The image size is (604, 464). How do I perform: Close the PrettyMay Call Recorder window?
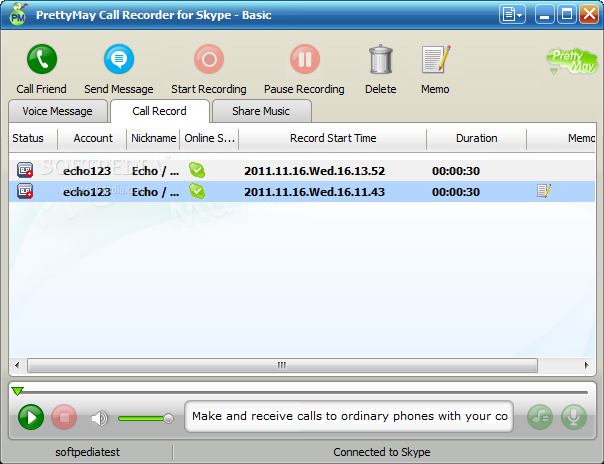(589, 15)
